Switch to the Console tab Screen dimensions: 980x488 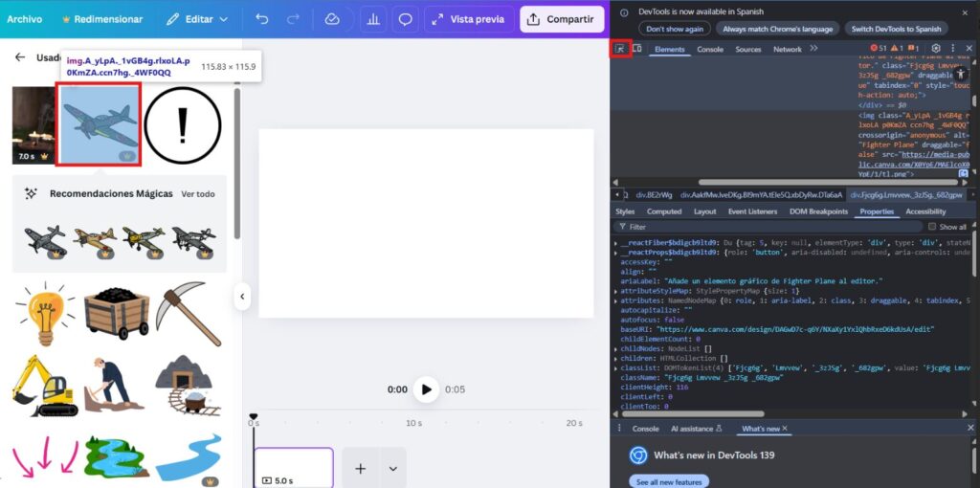coord(710,49)
